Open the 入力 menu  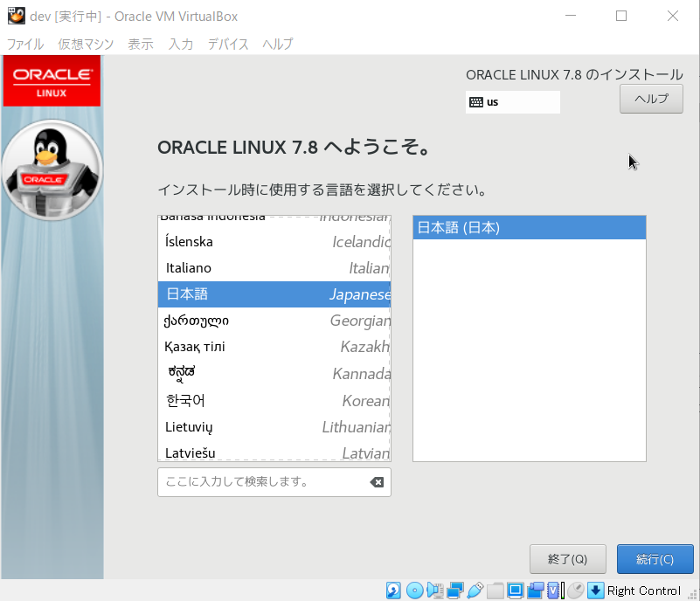[181, 44]
